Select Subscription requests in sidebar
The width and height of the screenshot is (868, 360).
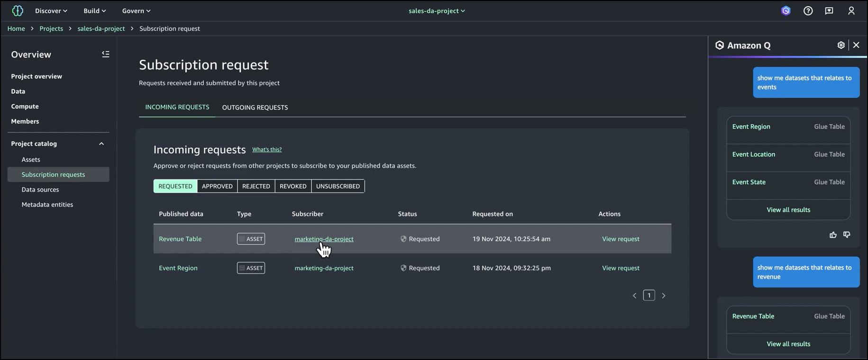58,174
